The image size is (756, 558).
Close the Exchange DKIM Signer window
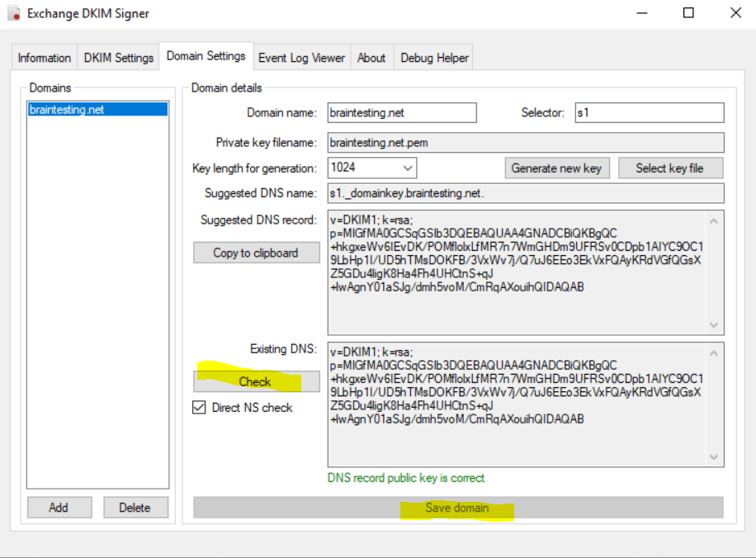pos(735,13)
